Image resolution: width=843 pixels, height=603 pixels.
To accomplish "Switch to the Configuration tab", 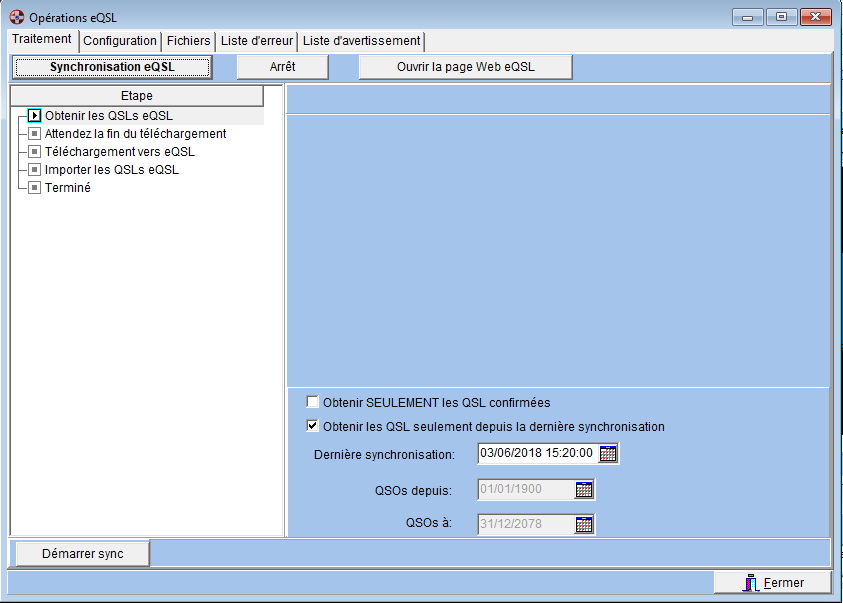I will click(x=120, y=41).
